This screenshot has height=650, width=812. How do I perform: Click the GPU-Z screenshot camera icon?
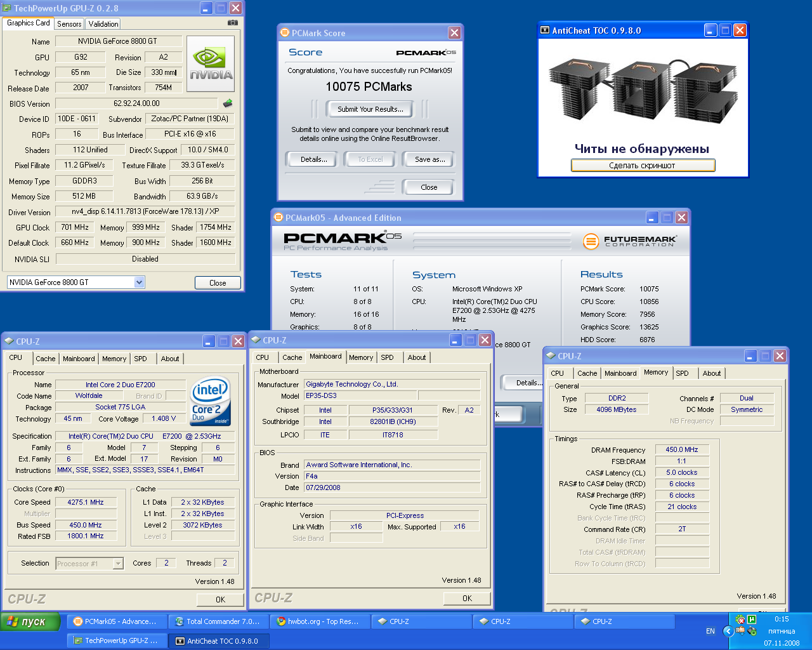(x=233, y=23)
